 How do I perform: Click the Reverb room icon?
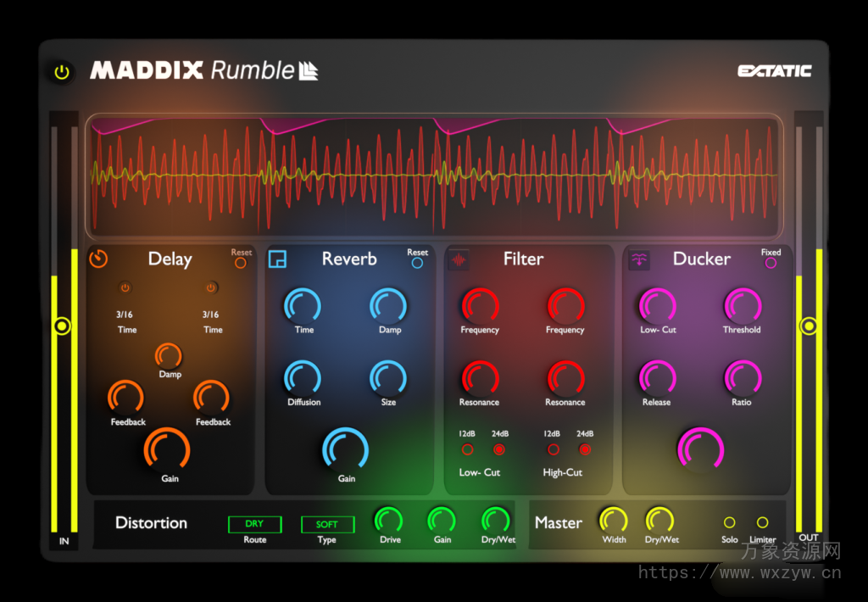coord(277,260)
